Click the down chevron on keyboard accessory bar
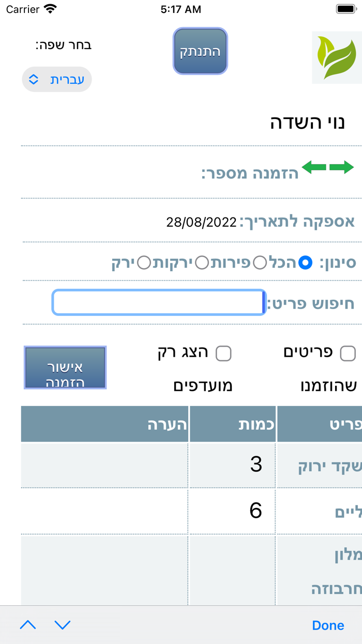 pos(63,625)
